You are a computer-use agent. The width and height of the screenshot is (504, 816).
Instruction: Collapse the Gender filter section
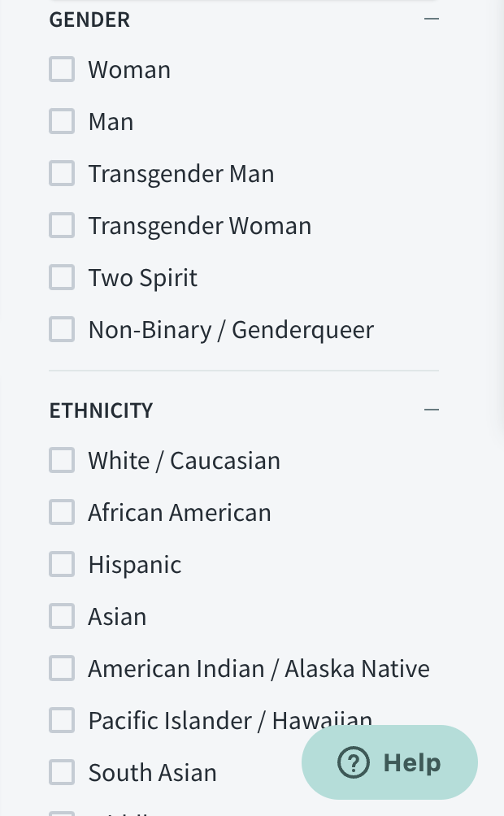click(x=431, y=20)
